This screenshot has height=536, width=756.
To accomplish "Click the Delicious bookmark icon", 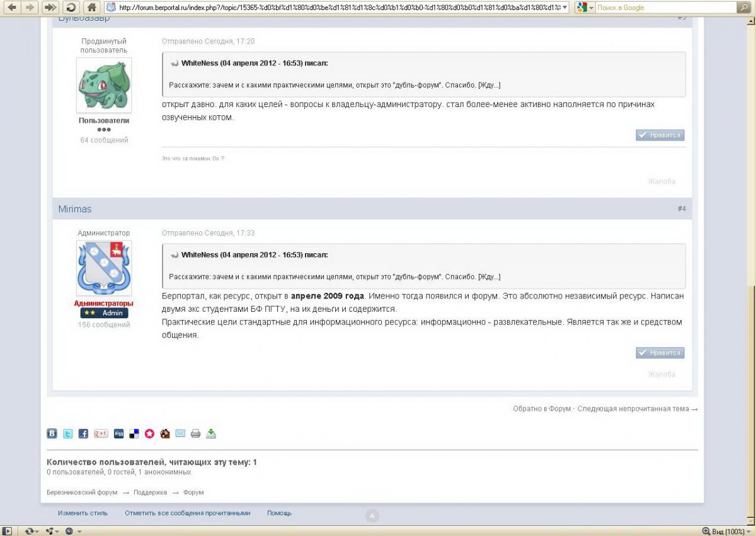I will coord(134,434).
